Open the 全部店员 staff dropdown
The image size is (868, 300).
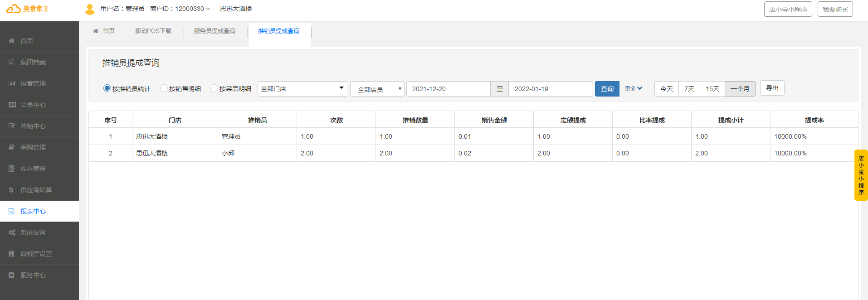(x=377, y=89)
